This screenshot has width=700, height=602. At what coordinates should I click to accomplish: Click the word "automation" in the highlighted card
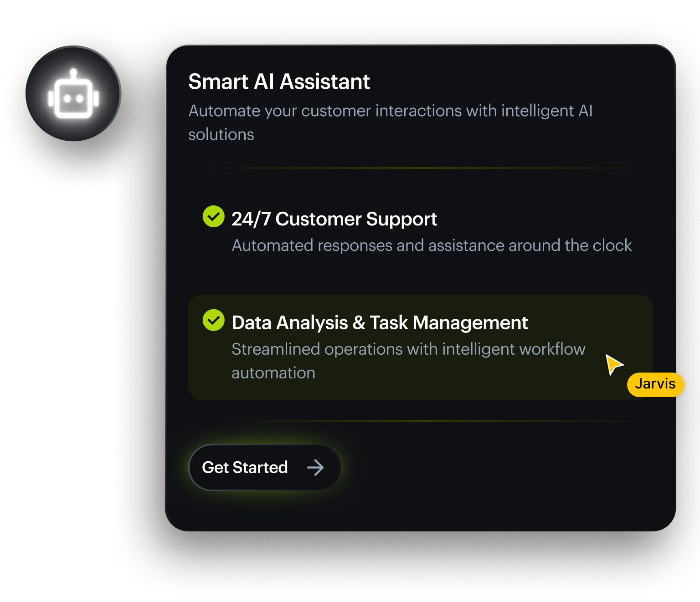(x=273, y=373)
